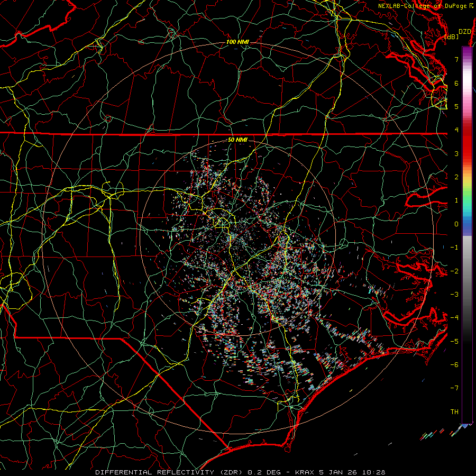
Task: Click the [dB] unit label
Action: (451, 36)
